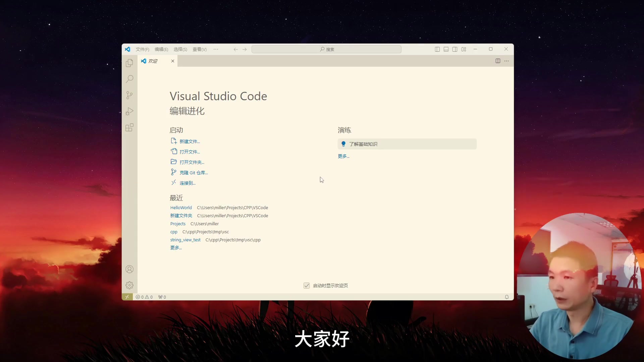Image resolution: width=644 pixels, height=362 pixels.
Task: Expand more recent folders link
Action: [x=176, y=248]
